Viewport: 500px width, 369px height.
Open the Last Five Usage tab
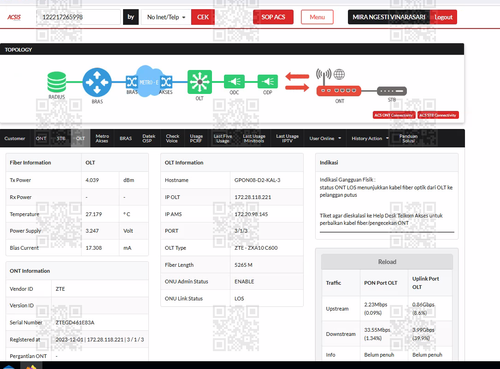pos(223,138)
